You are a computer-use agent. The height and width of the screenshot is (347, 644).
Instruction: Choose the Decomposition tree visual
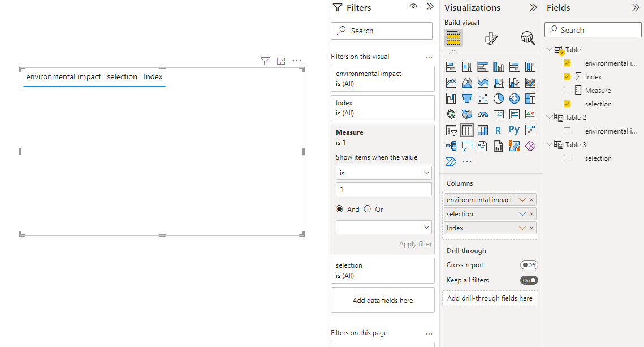pos(451,146)
